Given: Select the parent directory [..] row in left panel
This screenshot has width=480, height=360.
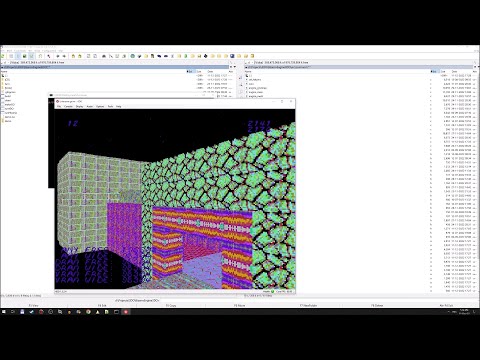Looking at the screenshot, I should [x=117, y=76].
